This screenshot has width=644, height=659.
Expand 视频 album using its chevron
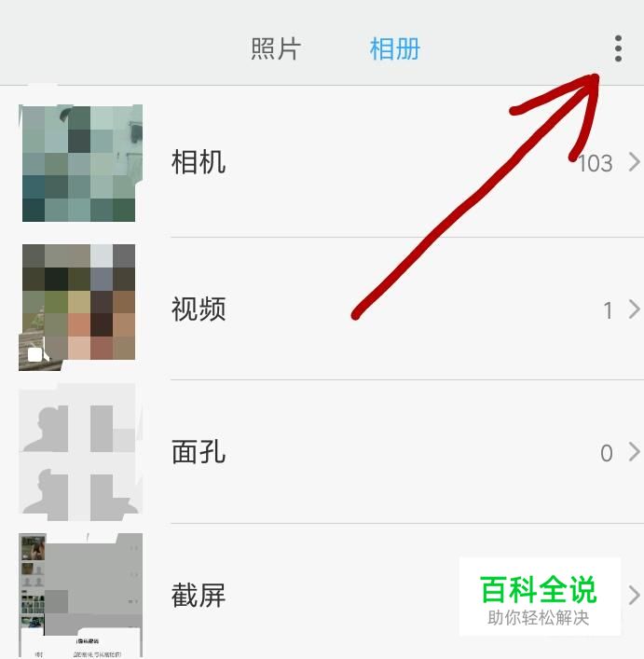click(x=634, y=309)
